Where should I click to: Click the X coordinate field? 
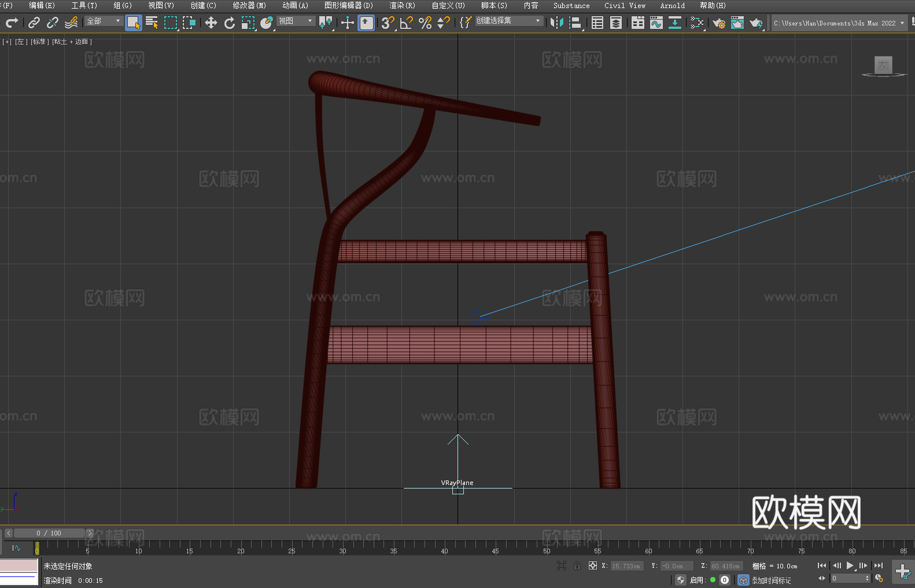coord(626,566)
